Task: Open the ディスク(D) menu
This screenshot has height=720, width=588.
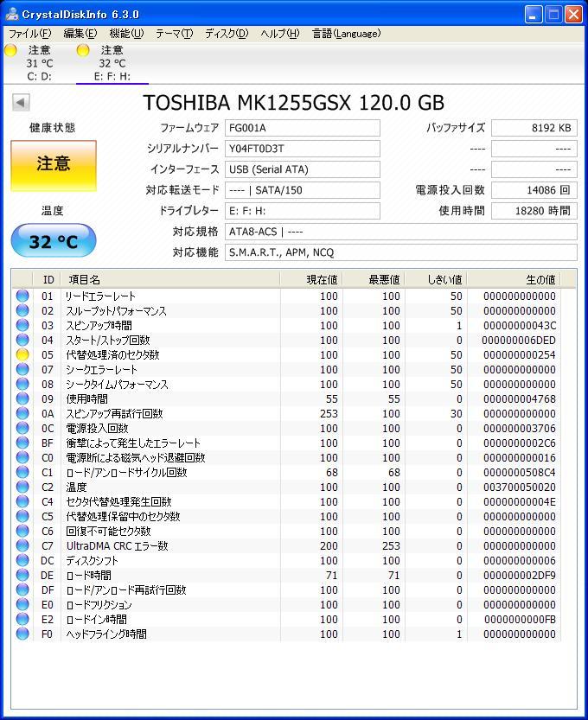Action: pyautogui.click(x=227, y=34)
